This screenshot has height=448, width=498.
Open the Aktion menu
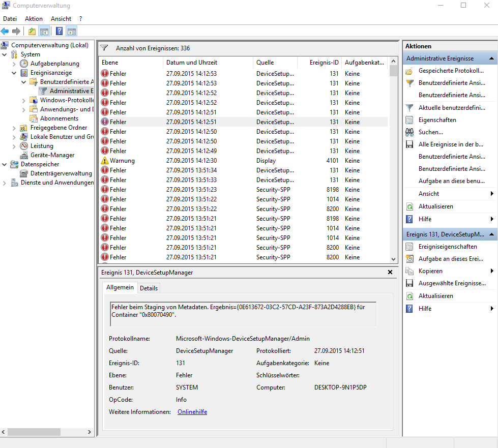(x=34, y=19)
